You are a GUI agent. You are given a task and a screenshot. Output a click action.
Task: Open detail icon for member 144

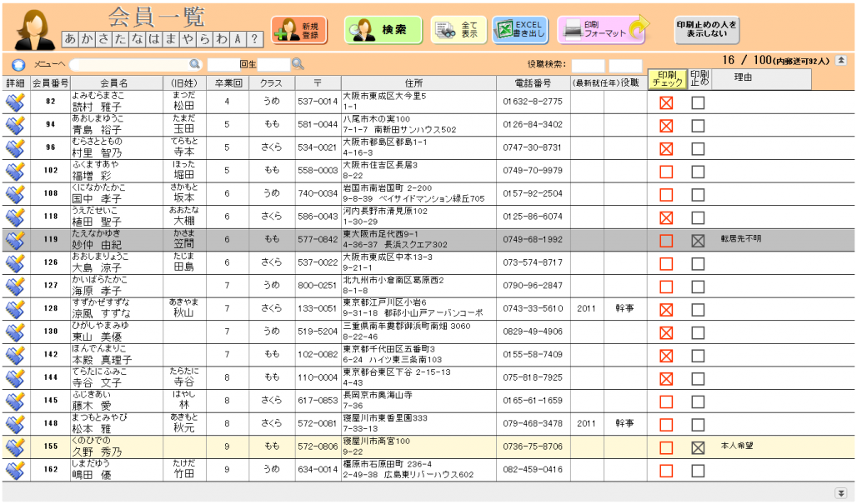[15, 378]
